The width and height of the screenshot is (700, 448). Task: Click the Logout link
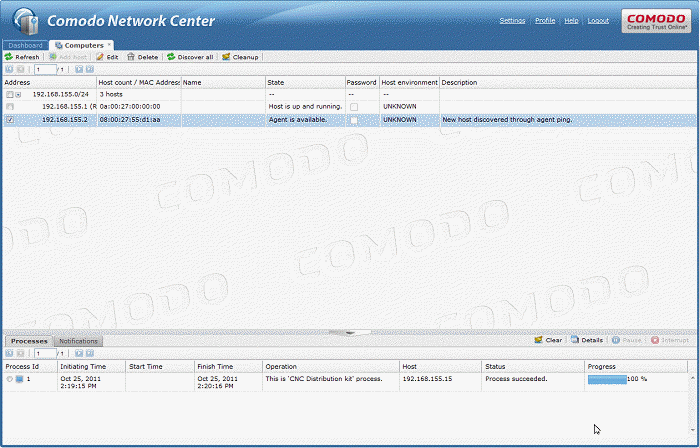coord(598,21)
